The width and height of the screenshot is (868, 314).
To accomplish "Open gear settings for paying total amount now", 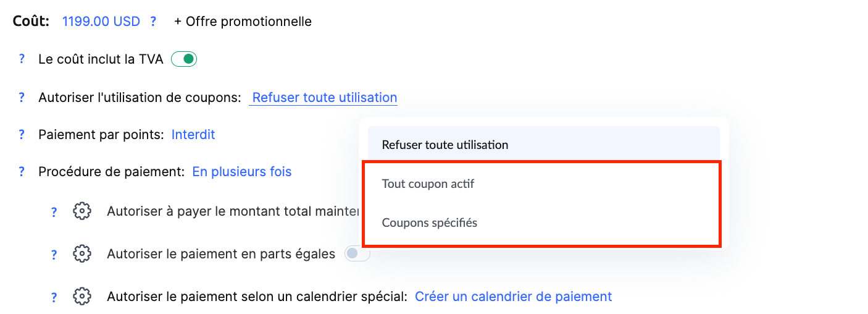I will [81, 211].
